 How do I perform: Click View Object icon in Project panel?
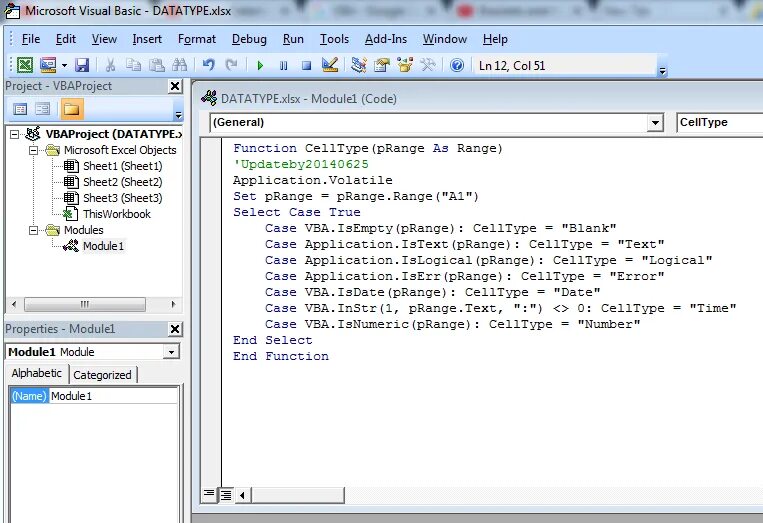tap(43, 109)
